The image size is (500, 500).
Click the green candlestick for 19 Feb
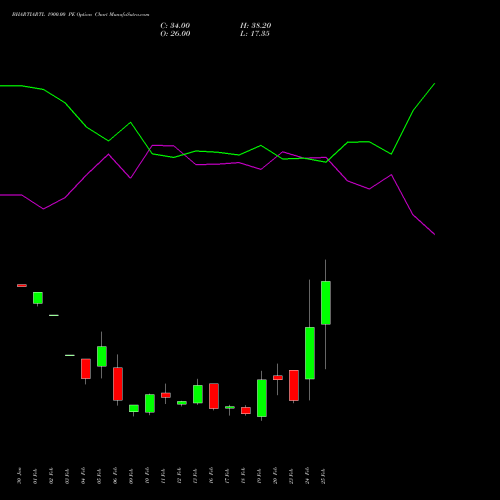[262, 398]
